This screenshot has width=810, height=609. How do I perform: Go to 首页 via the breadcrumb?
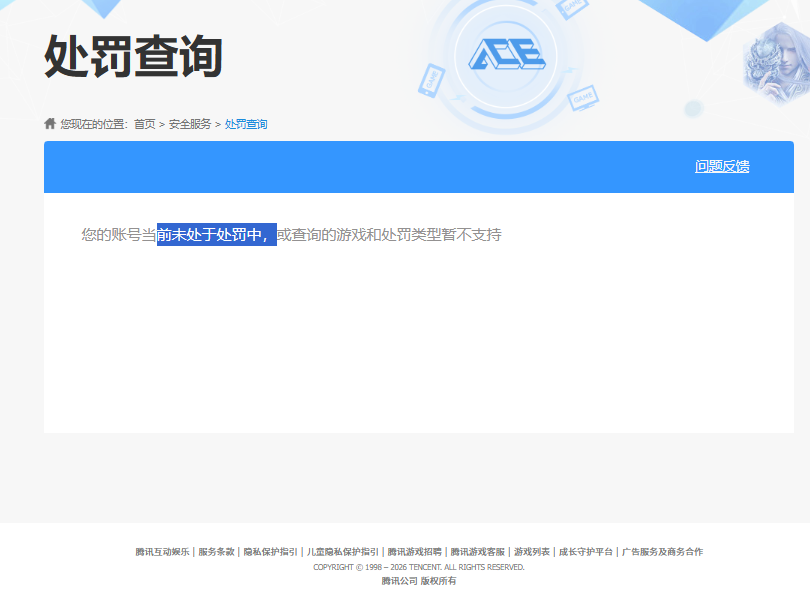pyautogui.click(x=145, y=124)
